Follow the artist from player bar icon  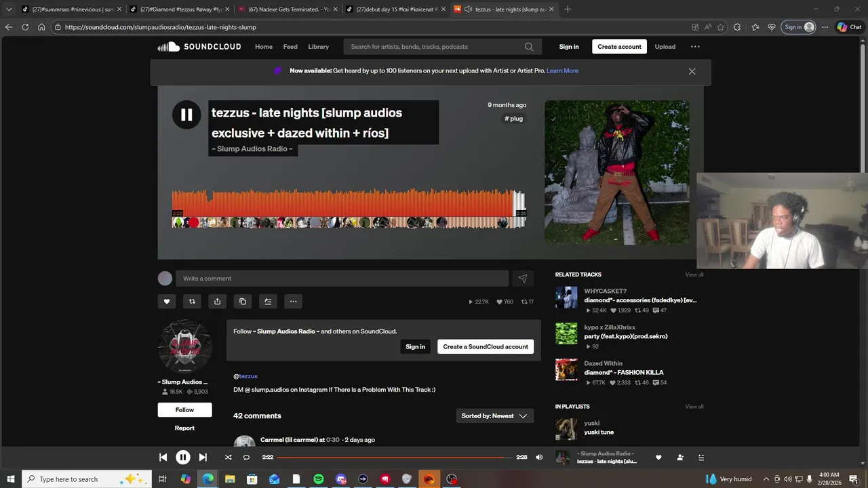click(x=680, y=457)
